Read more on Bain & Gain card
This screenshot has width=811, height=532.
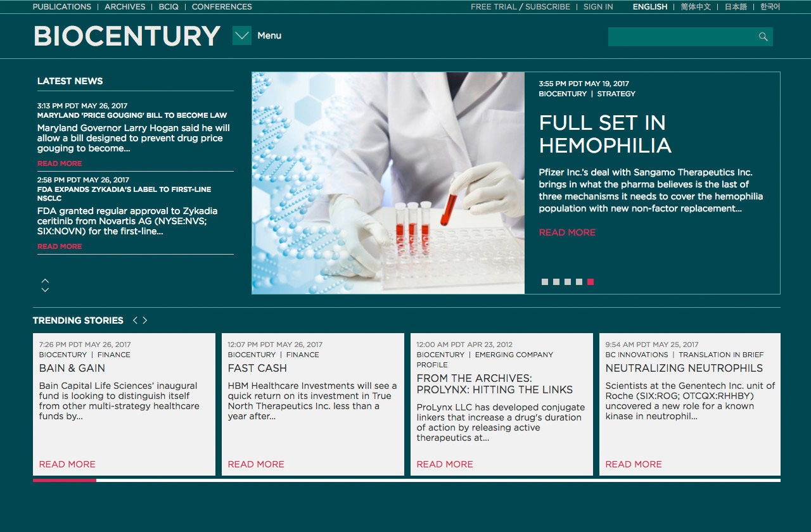click(x=67, y=464)
